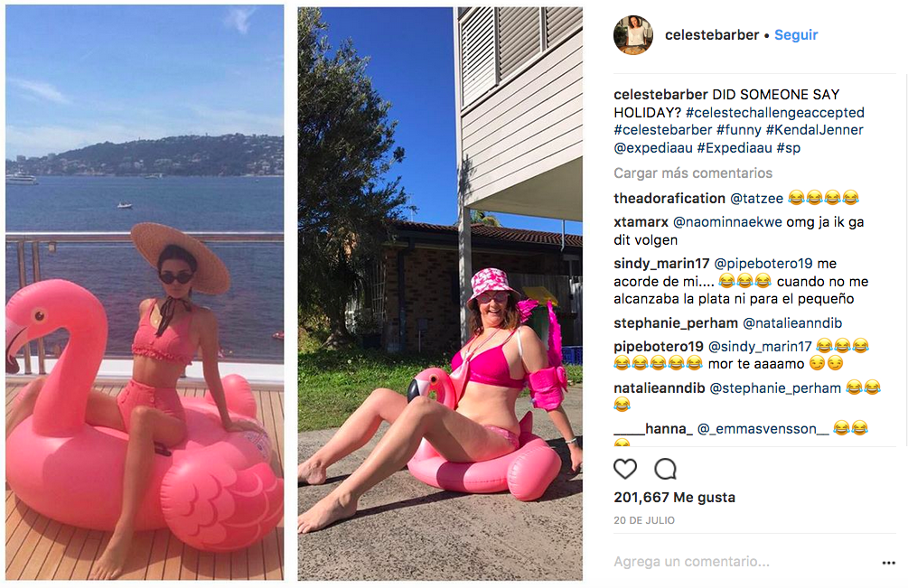View the 201,667 Me gusta likes list
The width and height of the screenshot is (908, 588).
(674, 497)
